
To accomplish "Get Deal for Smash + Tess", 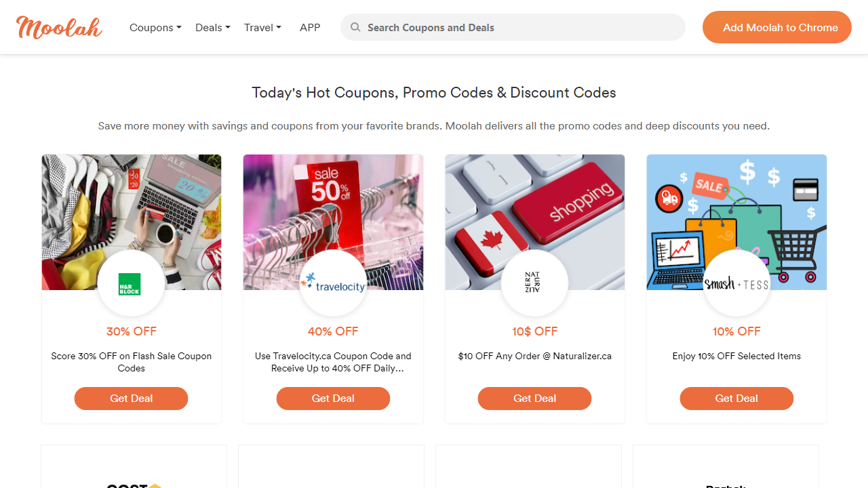I will (x=736, y=399).
